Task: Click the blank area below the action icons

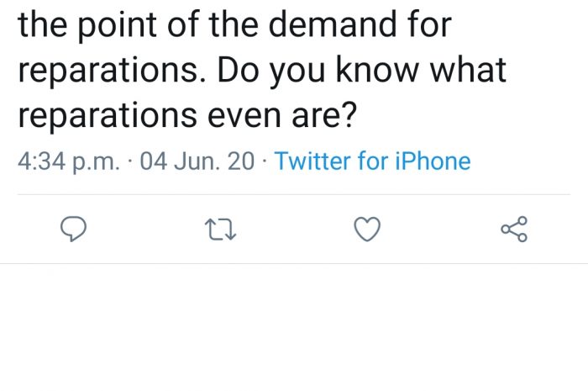Action: click(x=294, y=327)
